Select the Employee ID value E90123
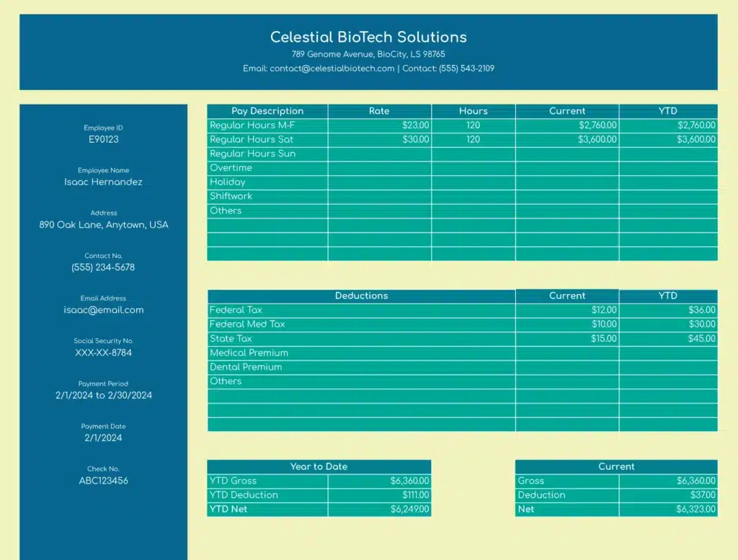 (103, 140)
